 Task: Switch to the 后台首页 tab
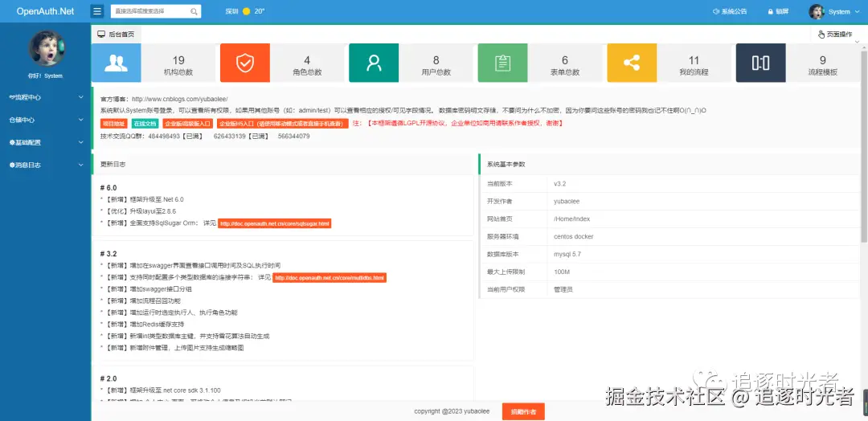pos(117,35)
